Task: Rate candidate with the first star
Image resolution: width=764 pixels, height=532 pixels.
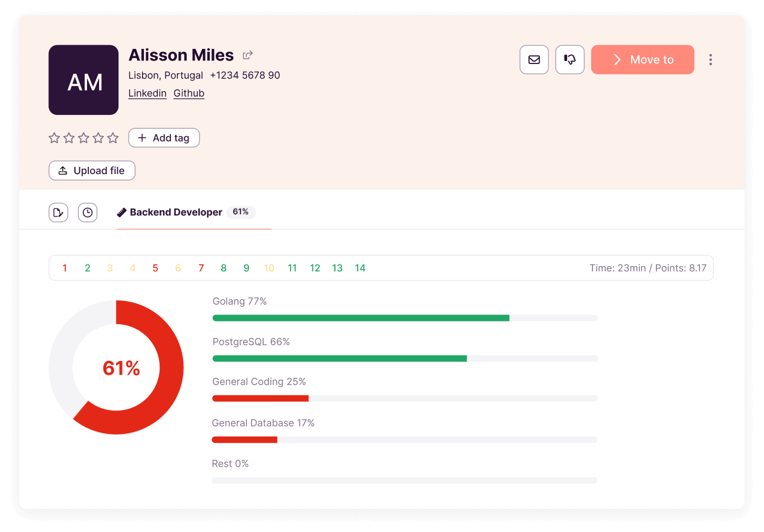Action: click(54, 138)
